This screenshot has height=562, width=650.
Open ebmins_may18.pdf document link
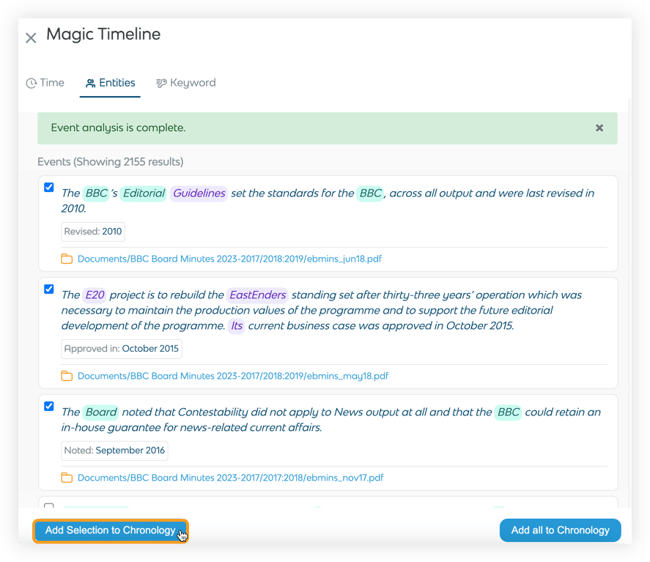pyautogui.click(x=233, y=376)
